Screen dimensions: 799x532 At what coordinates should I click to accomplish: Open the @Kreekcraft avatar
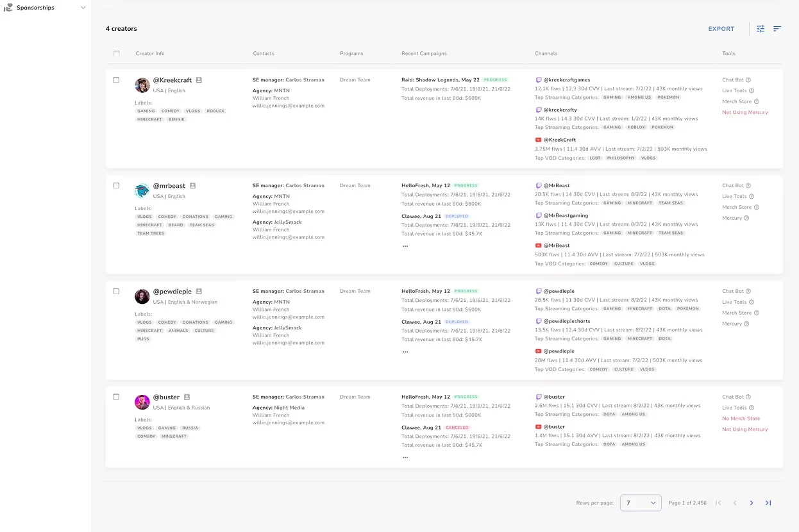point(142,85)
